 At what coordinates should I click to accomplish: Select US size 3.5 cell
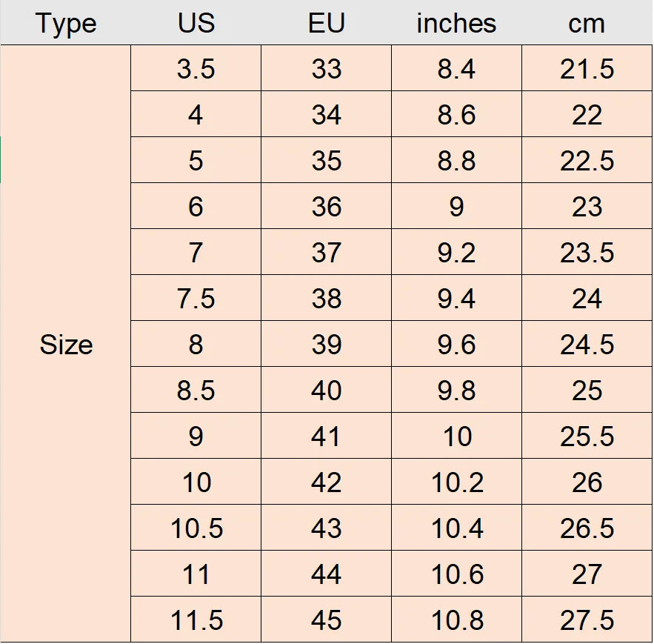tap(196, 69)
